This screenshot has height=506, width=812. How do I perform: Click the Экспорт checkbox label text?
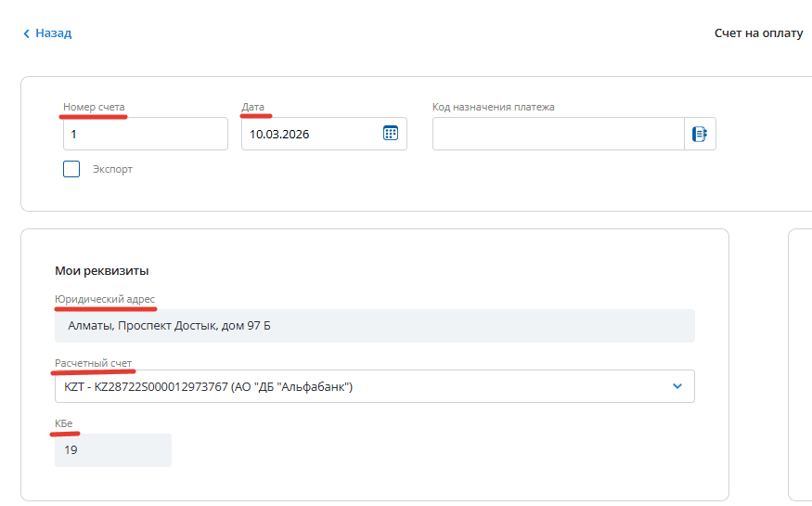112,170
